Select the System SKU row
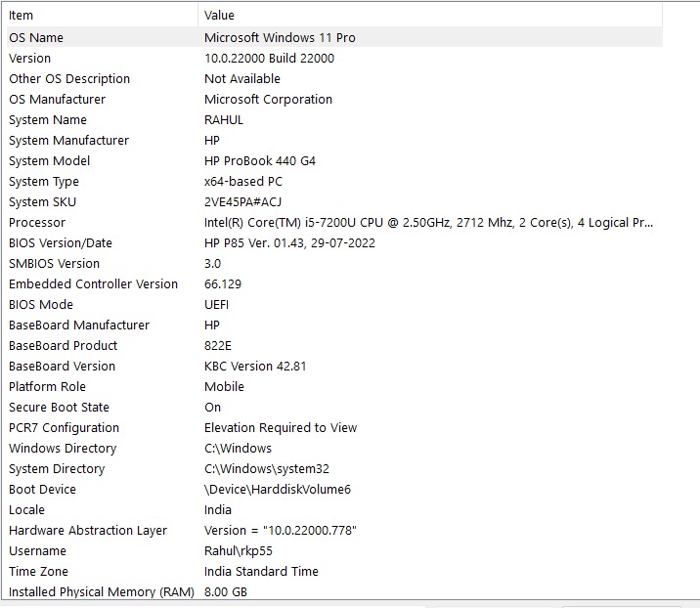This screenshot has height=608, width=700. [334, 201]
